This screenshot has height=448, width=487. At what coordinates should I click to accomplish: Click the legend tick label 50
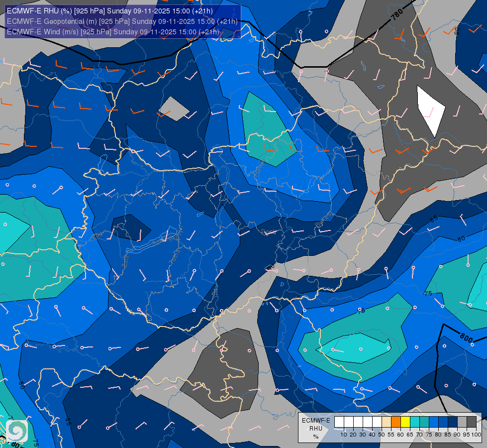tap(382, 435)
